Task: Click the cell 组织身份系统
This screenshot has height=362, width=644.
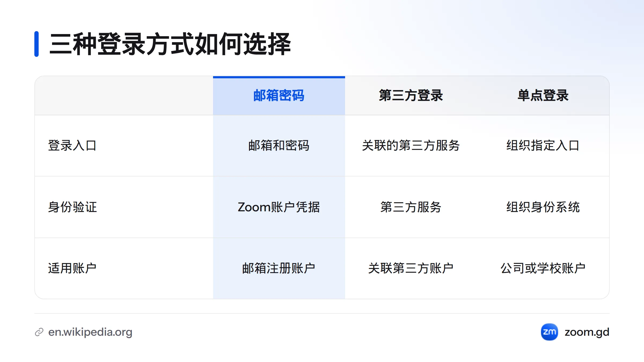Action: pos(543,207)
